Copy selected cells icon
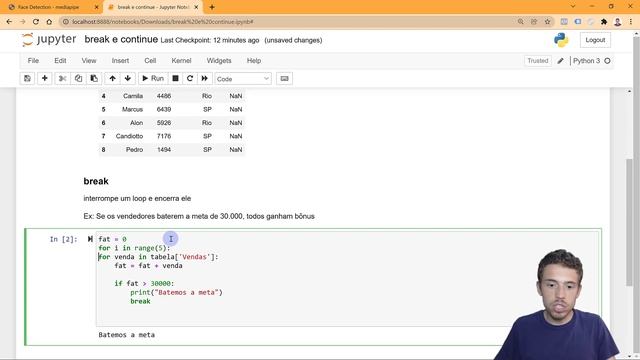Image resolution: width=640 pixels, height=360 pixels. [78, 78]
